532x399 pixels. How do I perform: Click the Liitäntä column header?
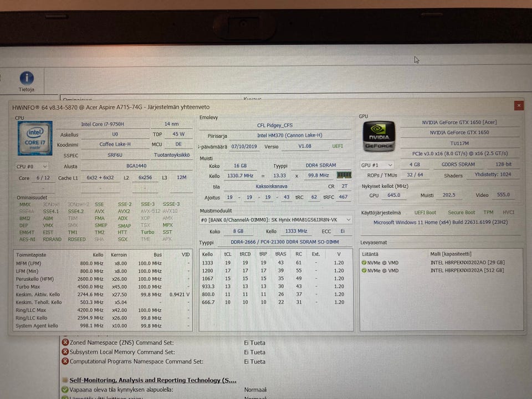[370, 254]
